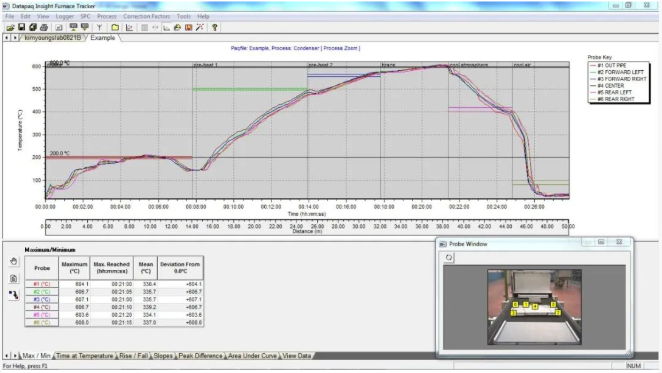Image resolution: width=662 pixels, height=373 pixels.
Task: Save the file with the floppy disk icon
Action: 22,27
